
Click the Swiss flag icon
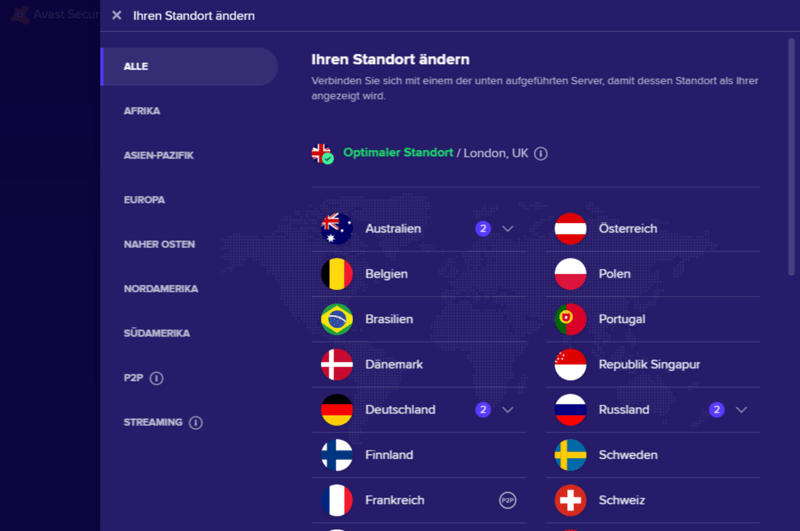point(571,500)
